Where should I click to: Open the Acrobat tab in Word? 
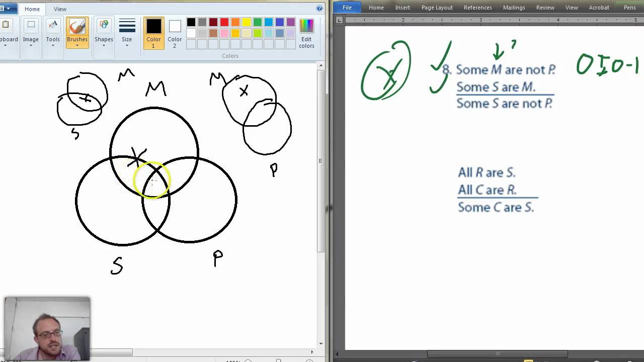tap(599, 8)
